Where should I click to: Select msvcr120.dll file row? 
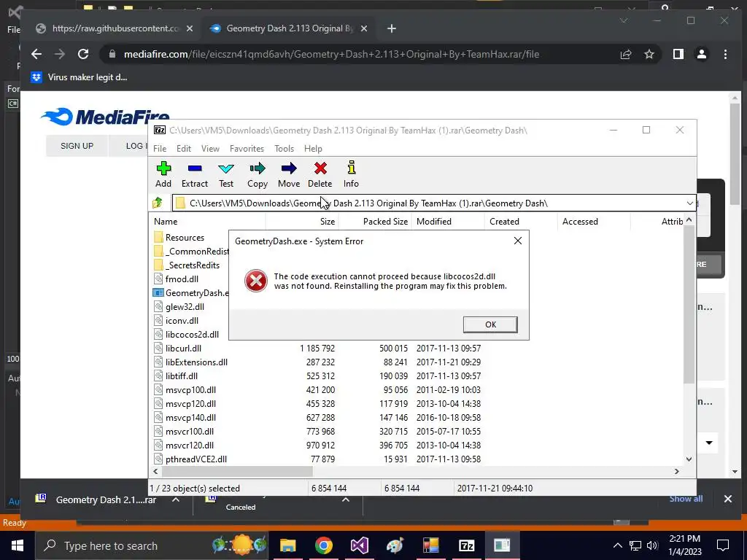317,445
